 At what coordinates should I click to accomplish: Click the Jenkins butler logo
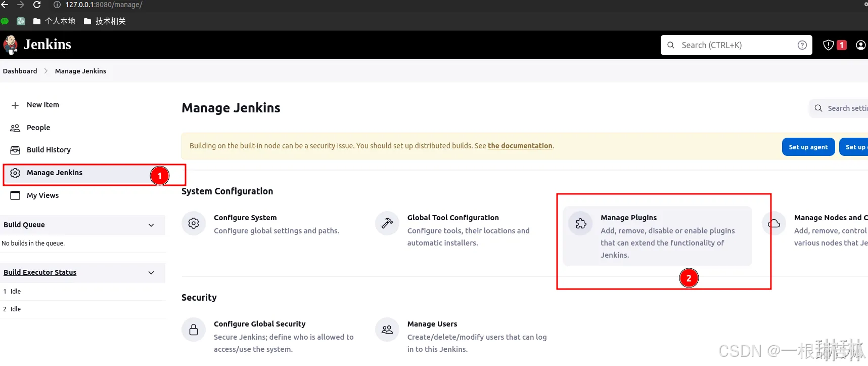[11, 45]
